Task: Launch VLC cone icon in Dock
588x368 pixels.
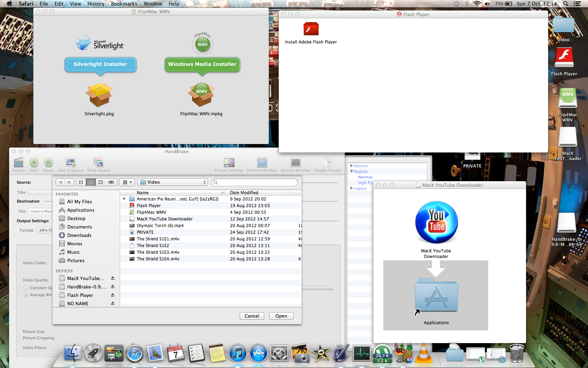Action: tap(423, 353)
